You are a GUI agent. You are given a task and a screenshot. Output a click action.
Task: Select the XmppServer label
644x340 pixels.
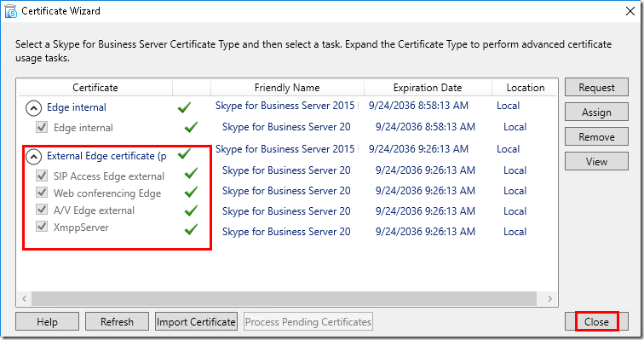(x=81, y=227)
